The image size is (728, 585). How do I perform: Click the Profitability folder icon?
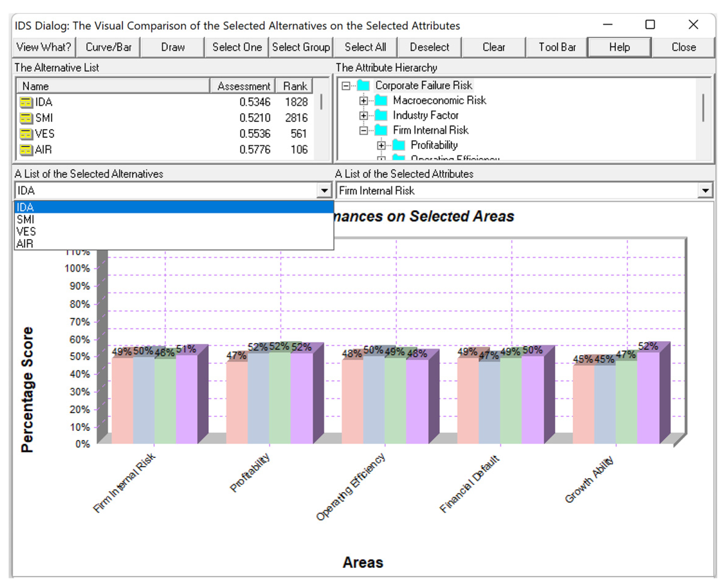pyautogui.click(x=399, y=145)
